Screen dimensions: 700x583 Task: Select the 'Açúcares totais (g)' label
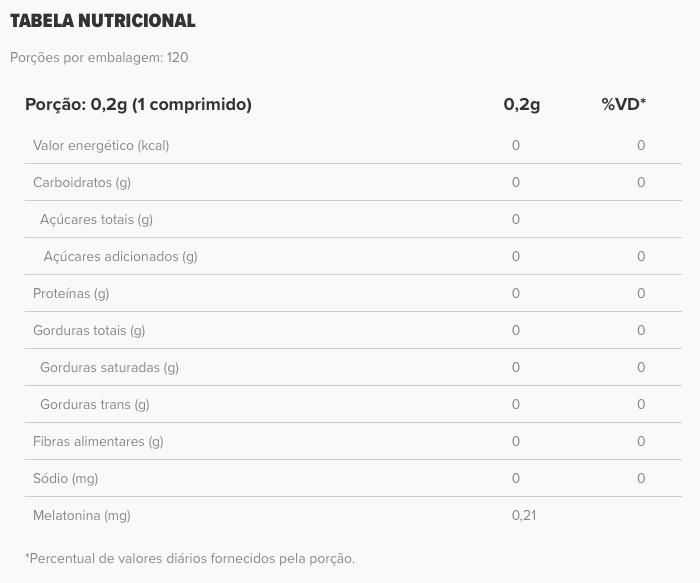96,219
